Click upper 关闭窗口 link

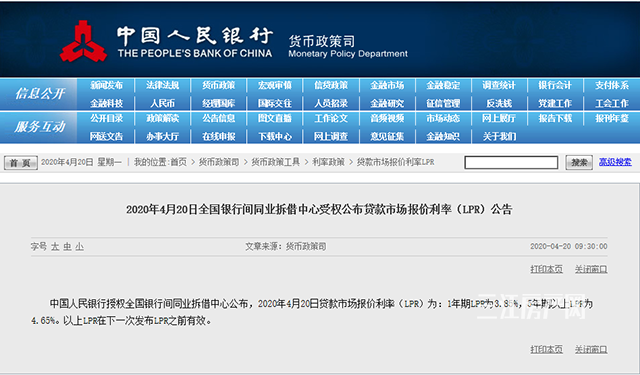point(591,269)
